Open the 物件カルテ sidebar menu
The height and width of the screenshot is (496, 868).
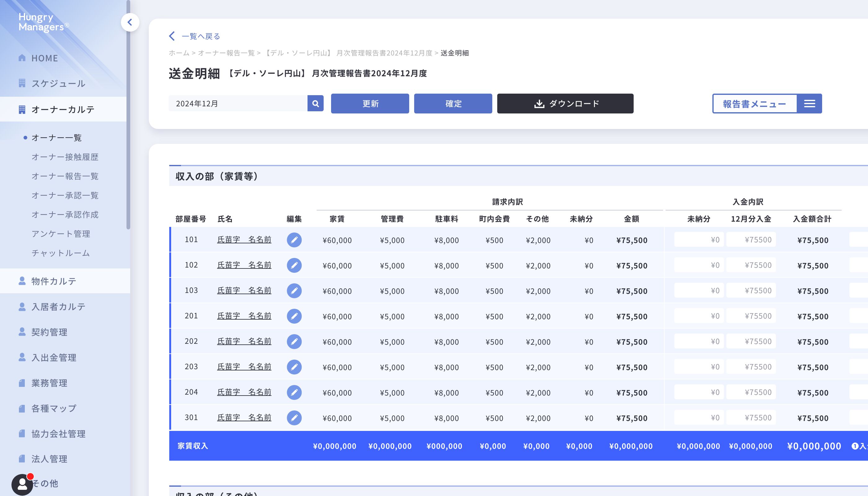pos(54,281)
